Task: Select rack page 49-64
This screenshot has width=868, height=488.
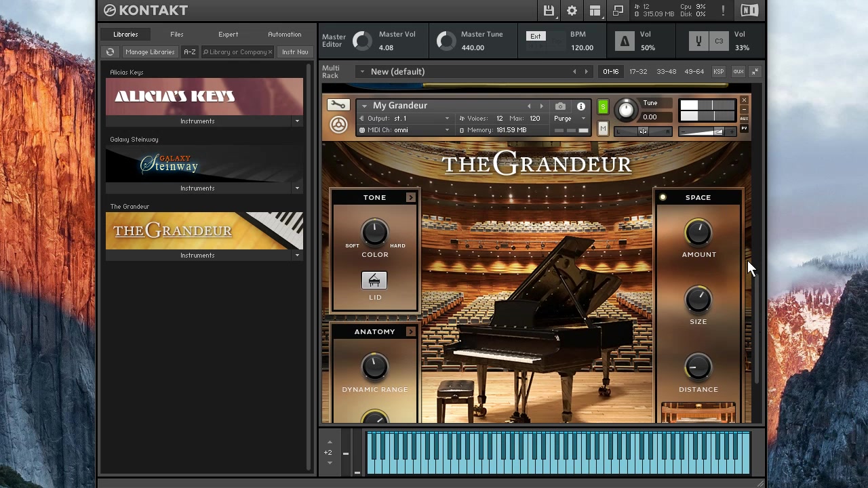Action: [x=694, y=71]
